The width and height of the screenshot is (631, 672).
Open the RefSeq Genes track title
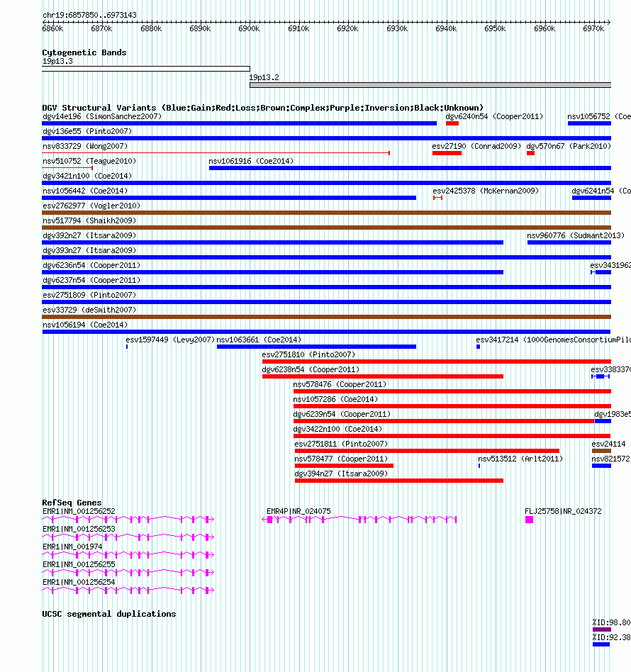click(x=72, y=503)
